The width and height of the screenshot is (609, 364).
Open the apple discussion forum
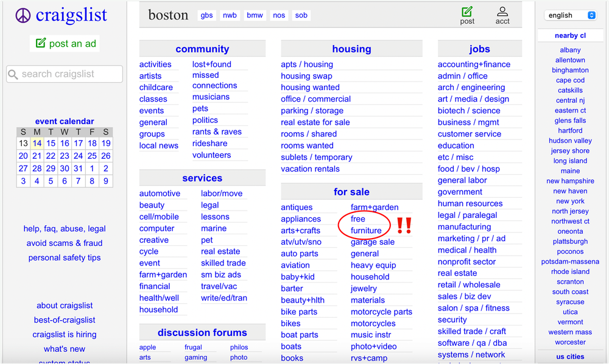[147, 348]
